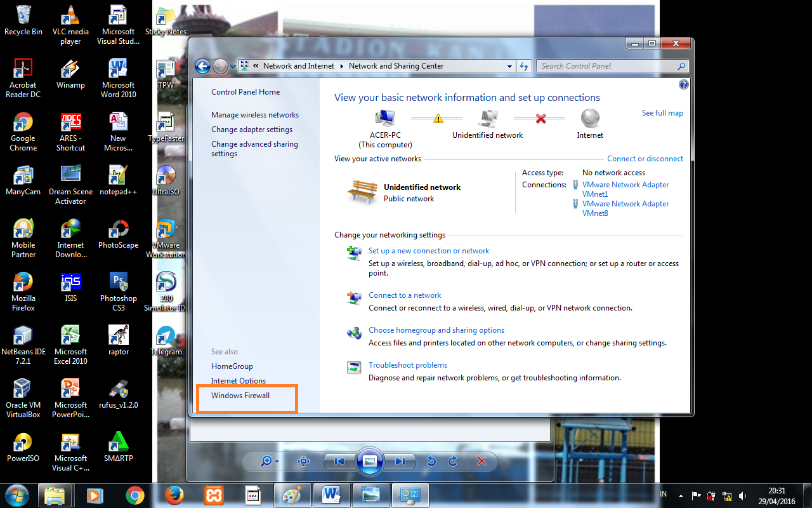The width and height of the screenshot is (812, 508).
Task: Click the Unidentified network icon in the map
Action: pos(488,118)
